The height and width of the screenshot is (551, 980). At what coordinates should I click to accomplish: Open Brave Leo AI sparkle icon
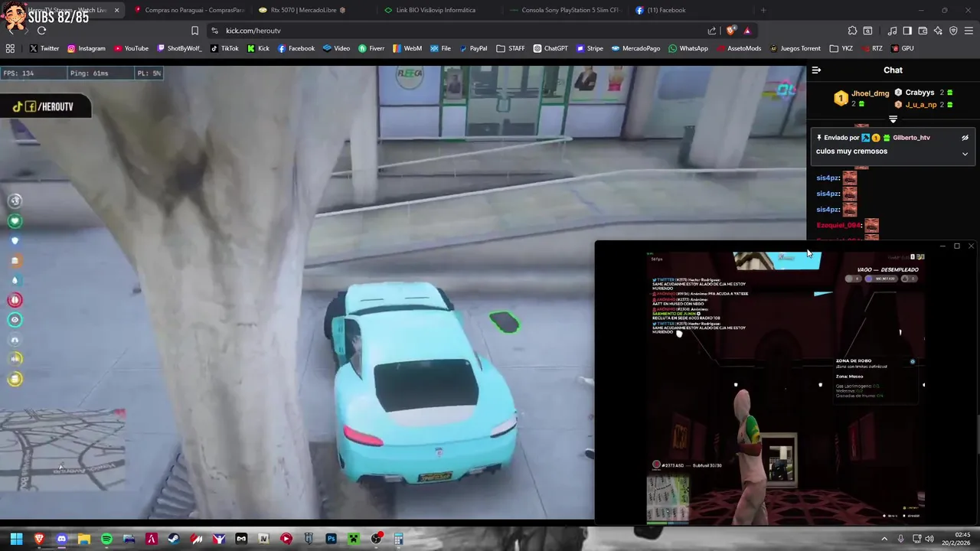[x=938, y=31]
